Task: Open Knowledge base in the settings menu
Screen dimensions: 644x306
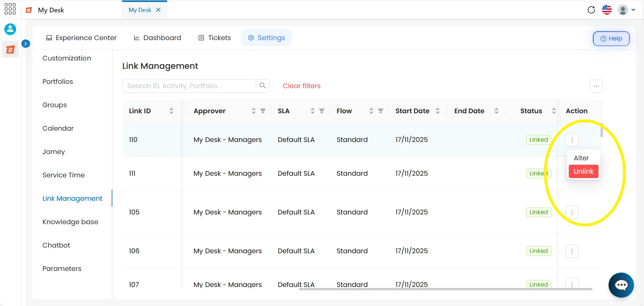Action: tap(70, 222)
